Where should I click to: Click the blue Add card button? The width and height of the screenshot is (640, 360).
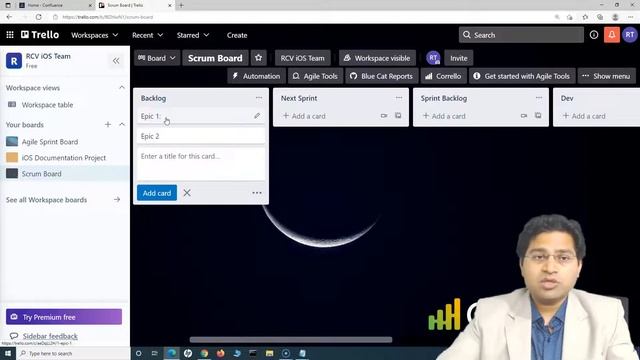[x=157, y=193]
